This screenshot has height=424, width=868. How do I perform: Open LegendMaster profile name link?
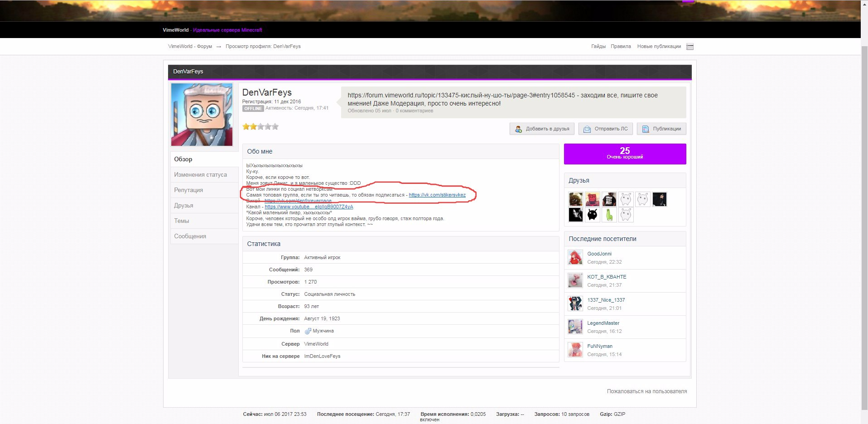603,323
